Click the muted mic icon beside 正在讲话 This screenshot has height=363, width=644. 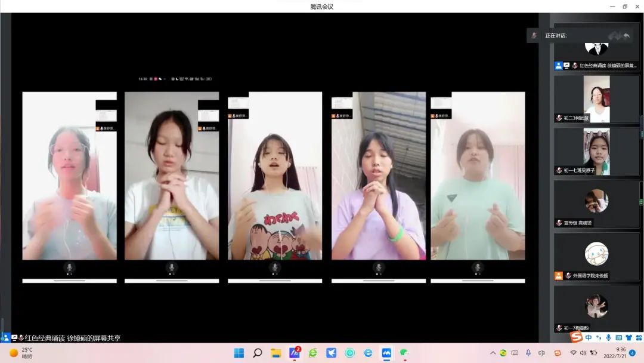534,35
